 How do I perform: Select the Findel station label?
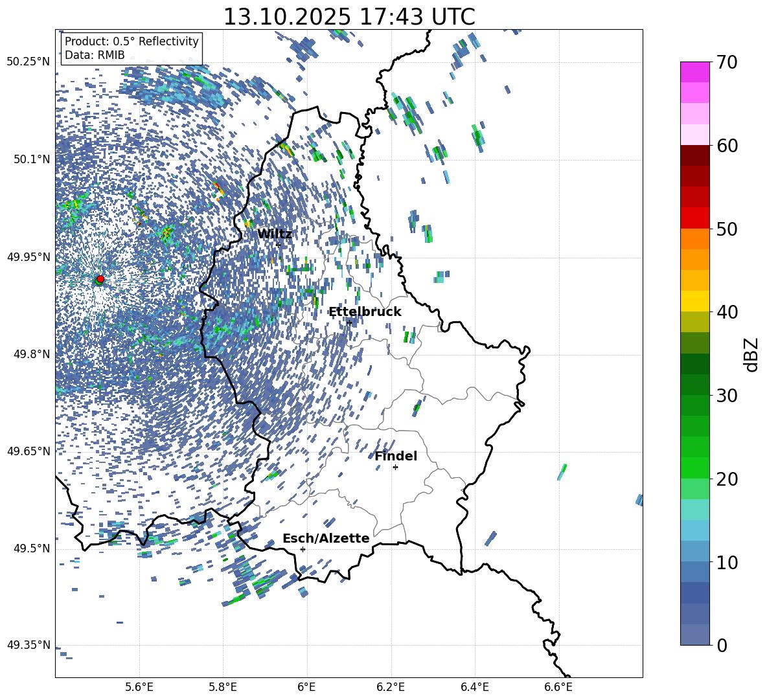[x=396, y=456]
